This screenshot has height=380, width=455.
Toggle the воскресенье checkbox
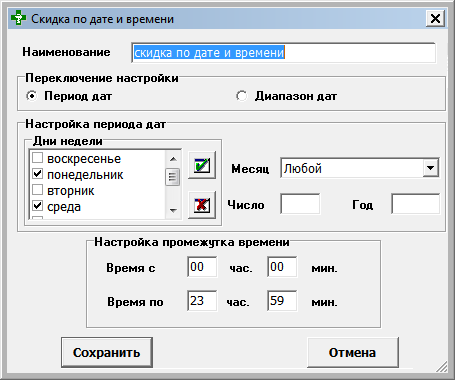click(37, 158)
